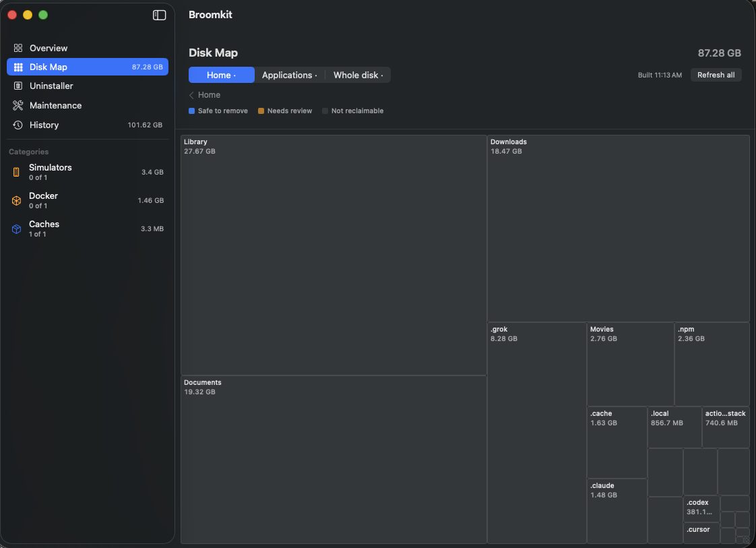The width and height of the screenshot is (756, 548).
Task: Open the Movies treemap block
Action: pos(630,364)
